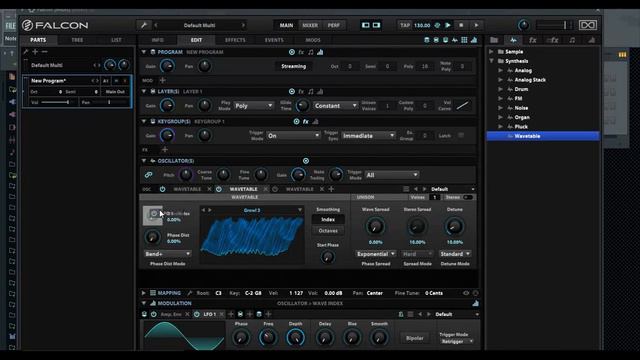Viewport: 640px width, 360px height.
Task: Toggle power of the third WAVETABLE oscillator
Action: pos(275,189)
